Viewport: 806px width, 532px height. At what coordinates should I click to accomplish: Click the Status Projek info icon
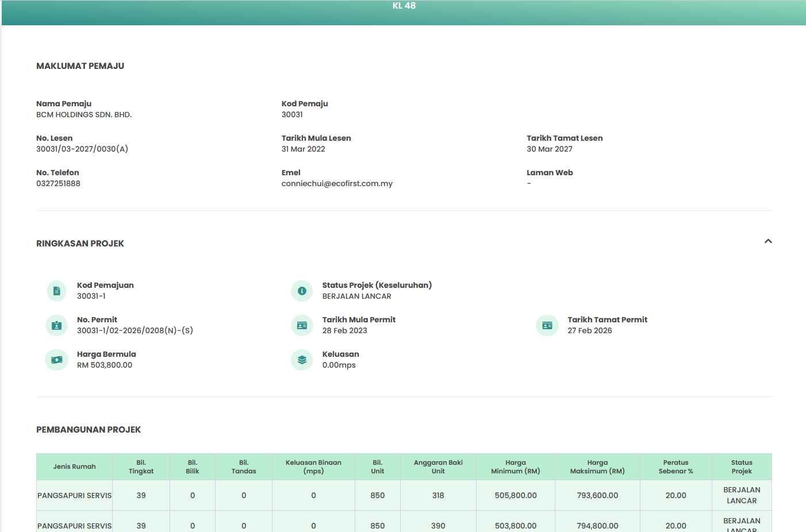(302, 291)
